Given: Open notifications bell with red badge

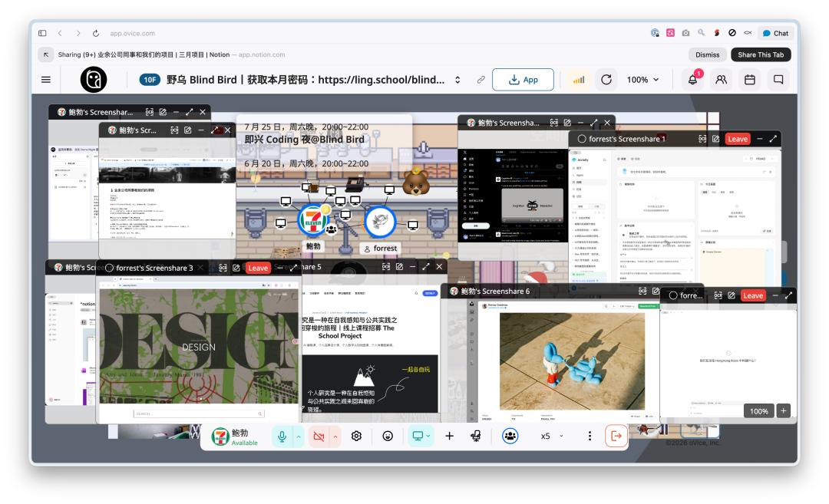Looking at the screenshot, I should [692, 80].
